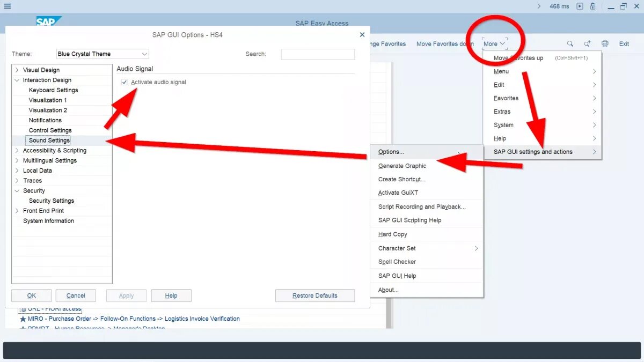Choose Hard Copy menu entry
The width and height of the screenshot is (644, 362).
[427, 234]
